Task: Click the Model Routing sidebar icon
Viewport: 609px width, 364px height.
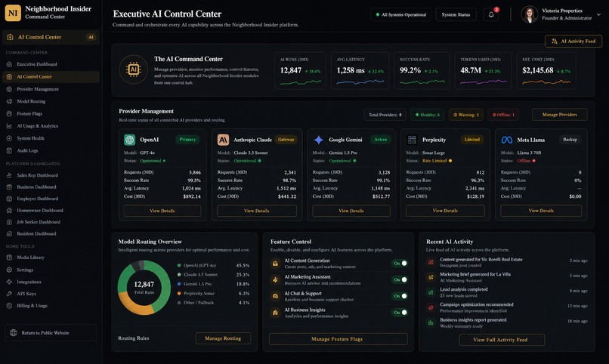Action: point(9,101)
